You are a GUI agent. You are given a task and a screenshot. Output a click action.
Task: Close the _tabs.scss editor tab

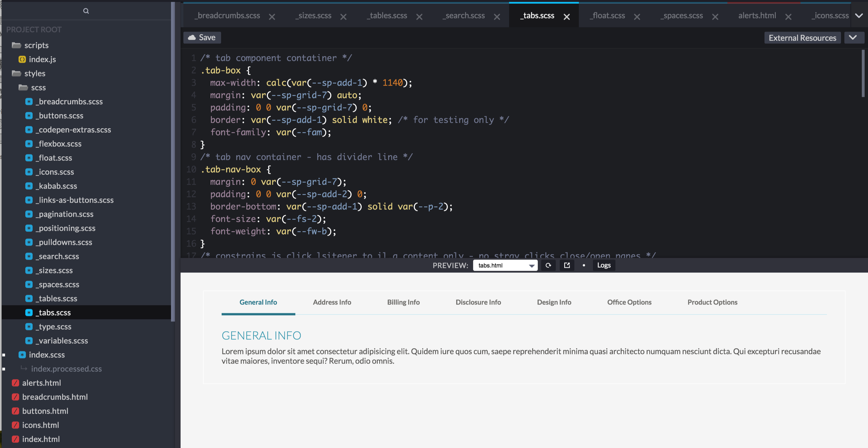(567, 17)
